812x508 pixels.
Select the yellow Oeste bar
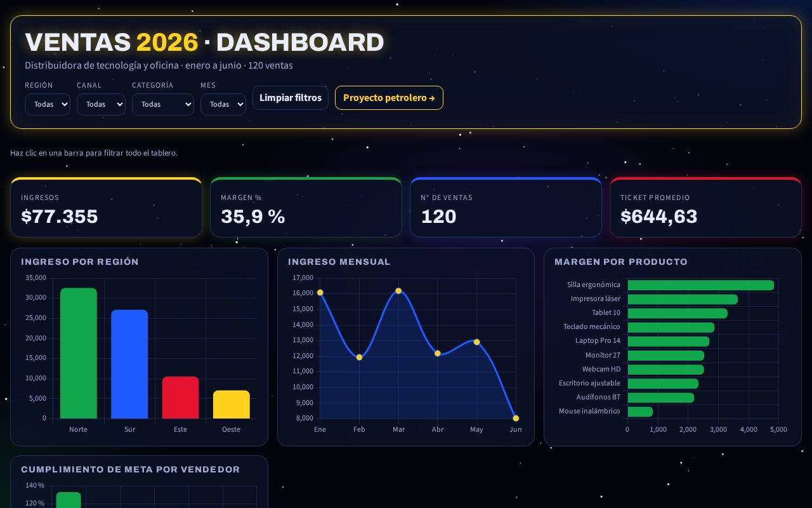pos(232,404)
